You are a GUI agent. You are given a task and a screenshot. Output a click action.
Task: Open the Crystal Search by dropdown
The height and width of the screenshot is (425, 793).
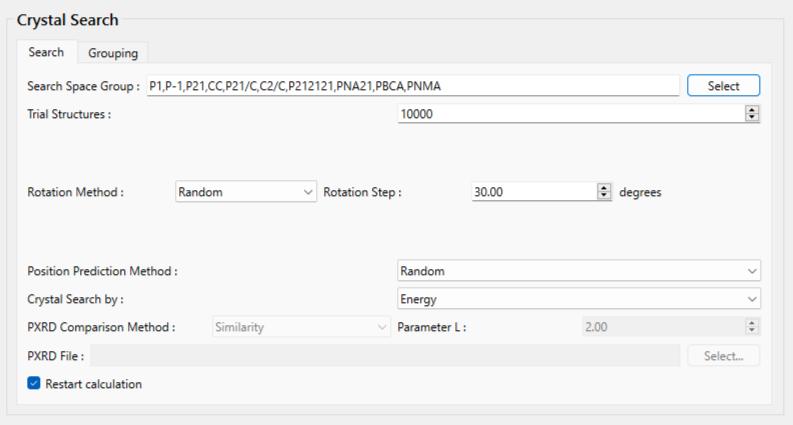[x=579, y=299]
